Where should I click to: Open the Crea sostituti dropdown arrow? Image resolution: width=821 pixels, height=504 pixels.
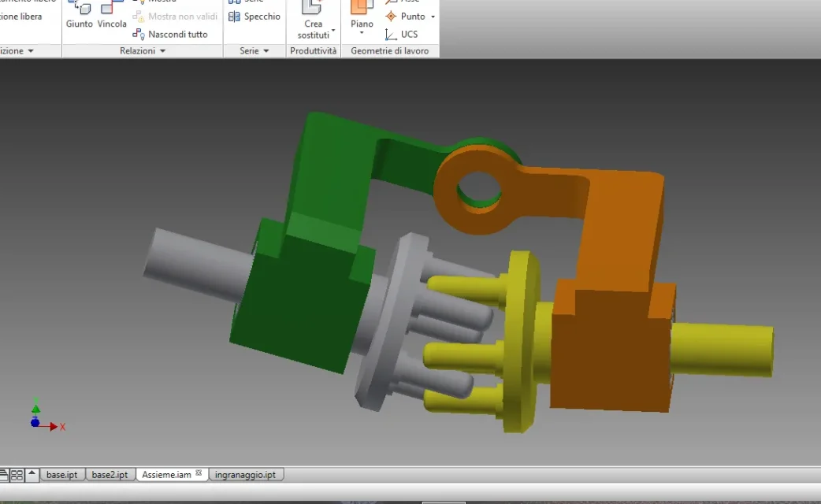tap(333, 30)
